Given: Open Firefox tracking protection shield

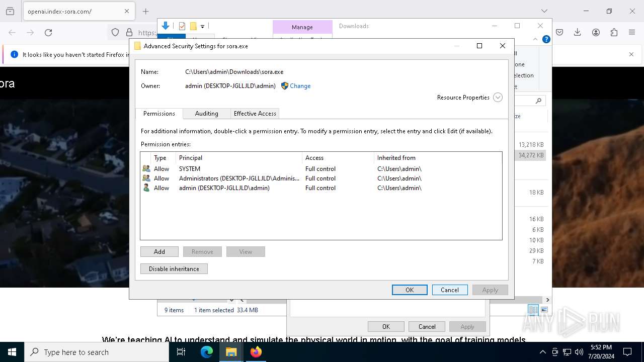Looking at the screenshot, I should click(115, 32).
